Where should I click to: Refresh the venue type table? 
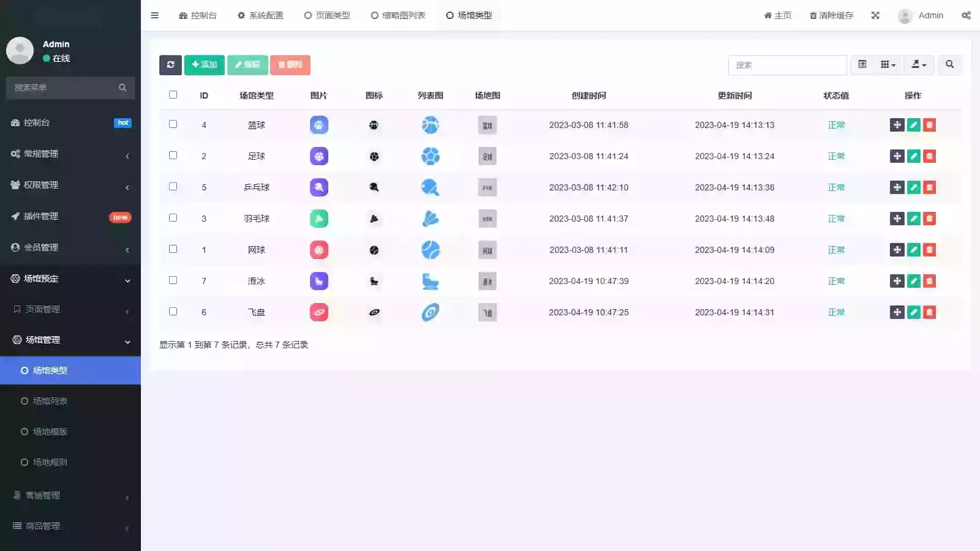[170, 65]
